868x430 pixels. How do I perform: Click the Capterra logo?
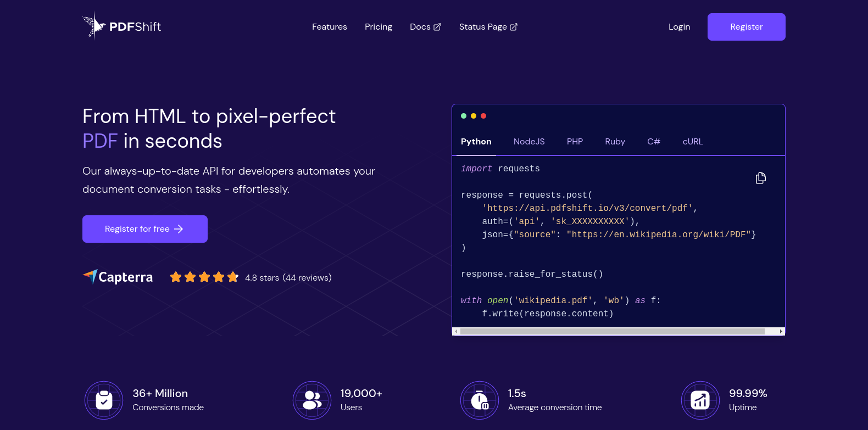[118, 277]
